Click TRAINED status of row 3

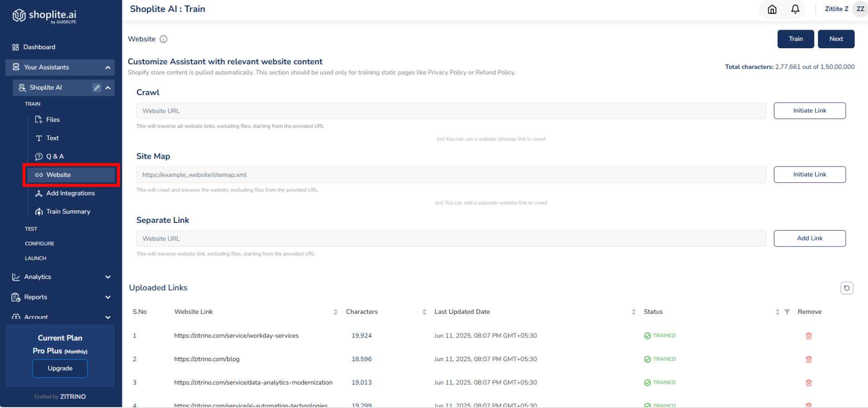pyautogui.click(x=660, y=383)
